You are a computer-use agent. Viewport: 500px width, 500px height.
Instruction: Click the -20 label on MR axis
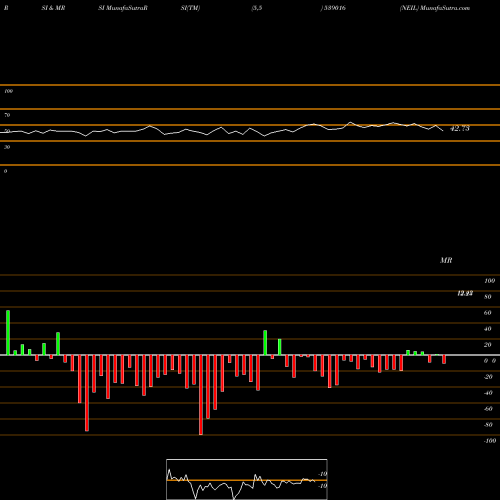click(x=488, y=377)
